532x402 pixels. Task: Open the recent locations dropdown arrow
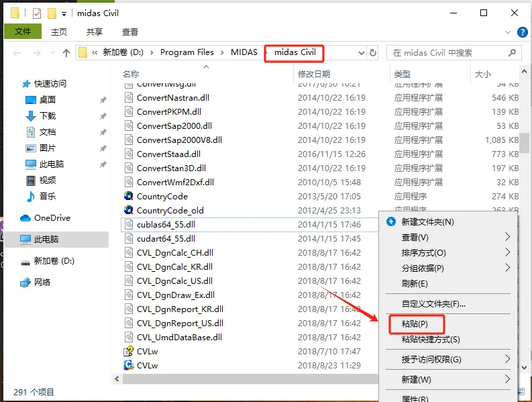tap(52, 53)
